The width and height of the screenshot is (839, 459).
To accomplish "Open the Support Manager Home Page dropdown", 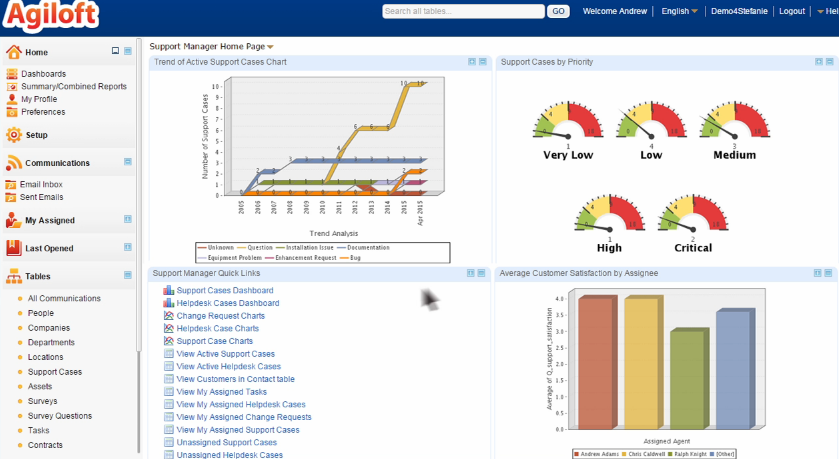I will click(x=270, y=47).
